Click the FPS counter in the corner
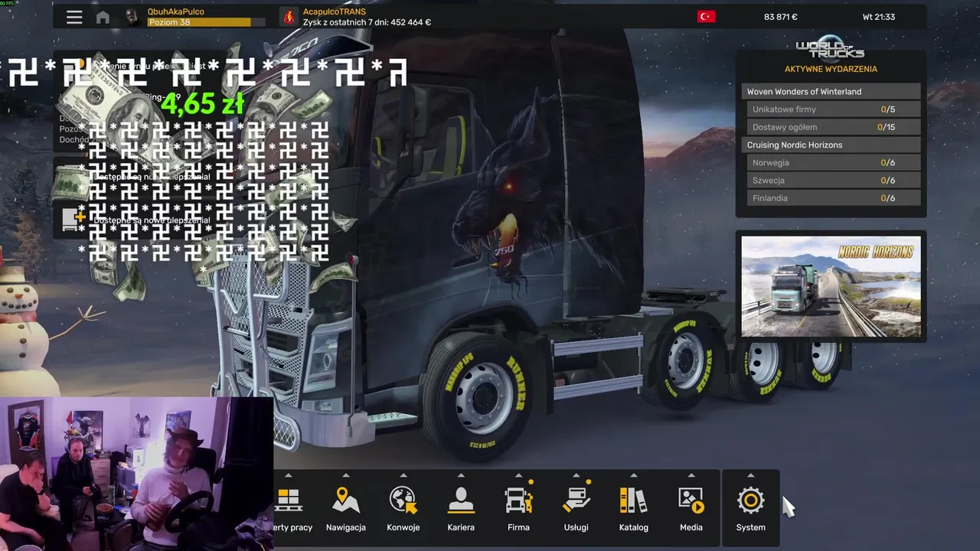980x551 pixels. click(x=8, y=3)
